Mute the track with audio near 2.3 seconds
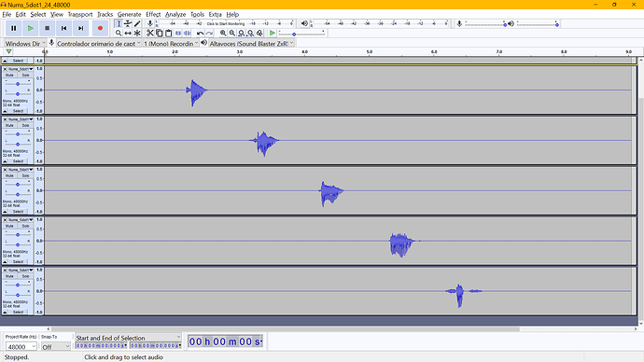Screen dimensions: 644x362 point(9,76)
